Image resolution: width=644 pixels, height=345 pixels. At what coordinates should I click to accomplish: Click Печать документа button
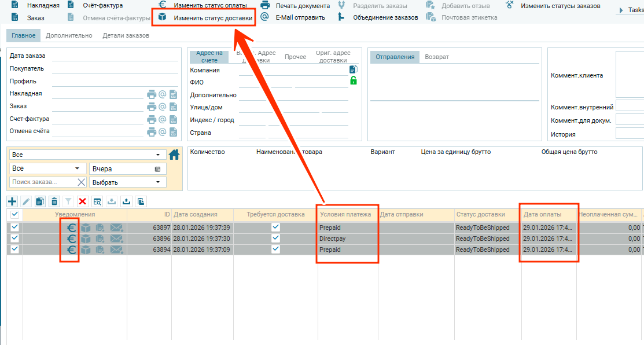302,6
